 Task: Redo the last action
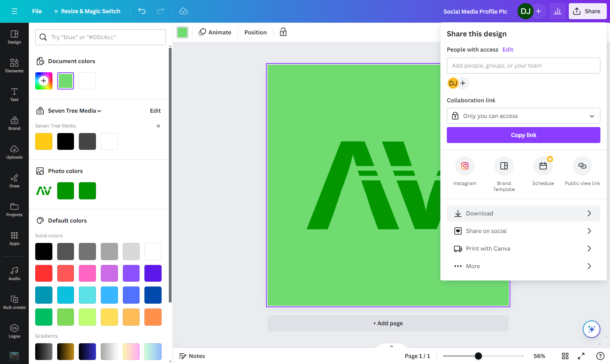click(160, 11)
